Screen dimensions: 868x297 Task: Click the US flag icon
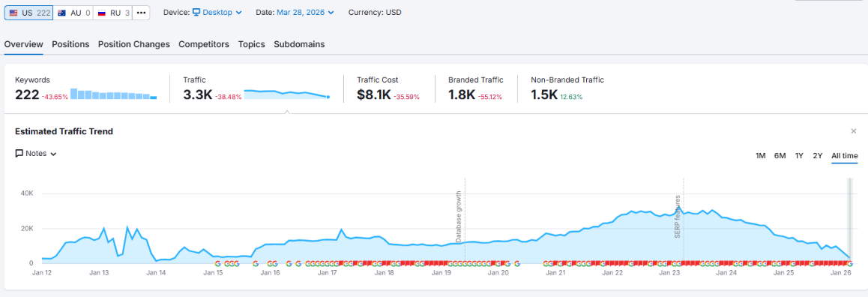(x=13, y=13)
